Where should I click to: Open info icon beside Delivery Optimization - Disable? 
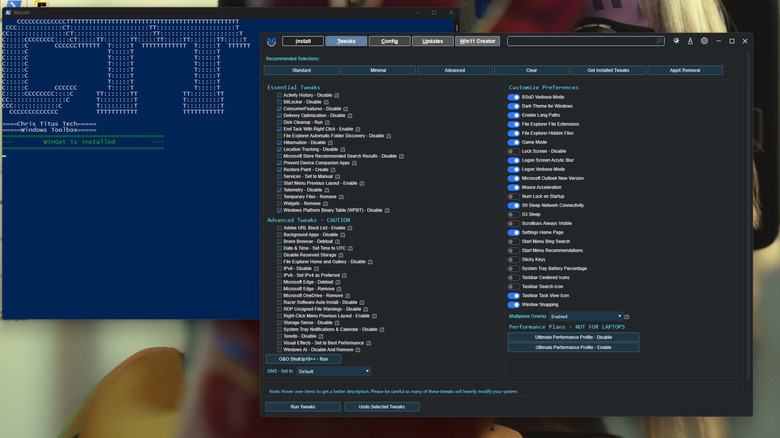(350, 115)
